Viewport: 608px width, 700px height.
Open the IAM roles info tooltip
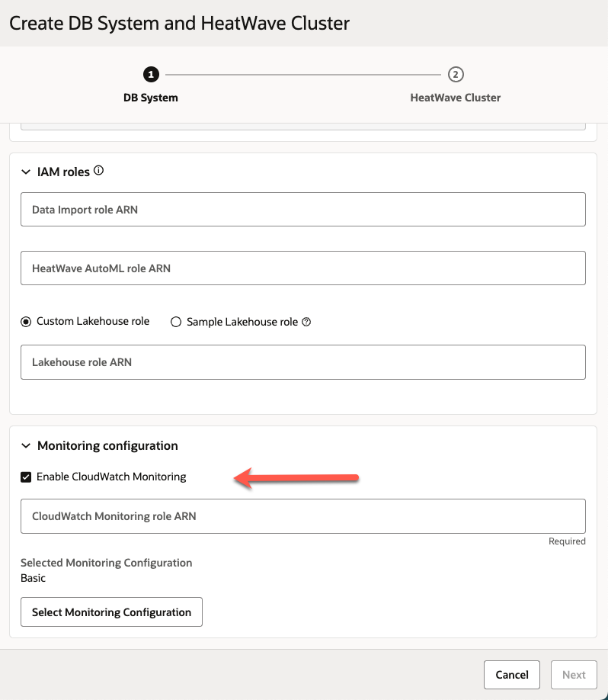pos(98,171)
